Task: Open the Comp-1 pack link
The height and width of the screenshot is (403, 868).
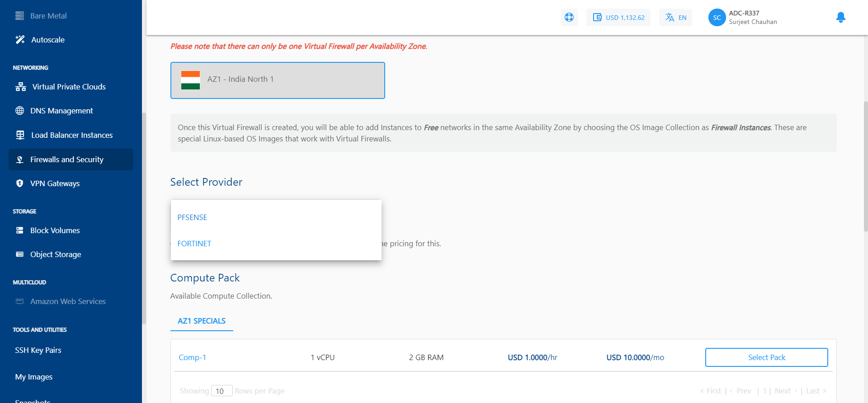Action: pyautogui.click(x=192, y=357)
